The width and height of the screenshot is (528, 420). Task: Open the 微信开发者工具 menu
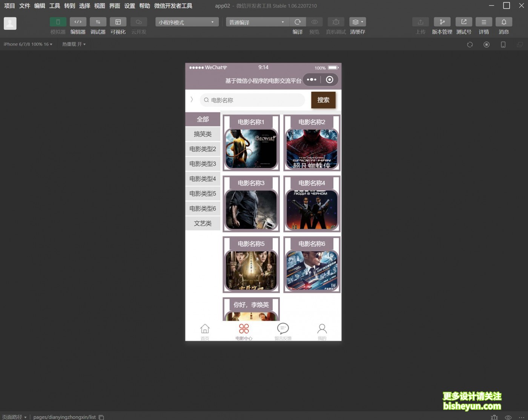[x=173, y=6]
